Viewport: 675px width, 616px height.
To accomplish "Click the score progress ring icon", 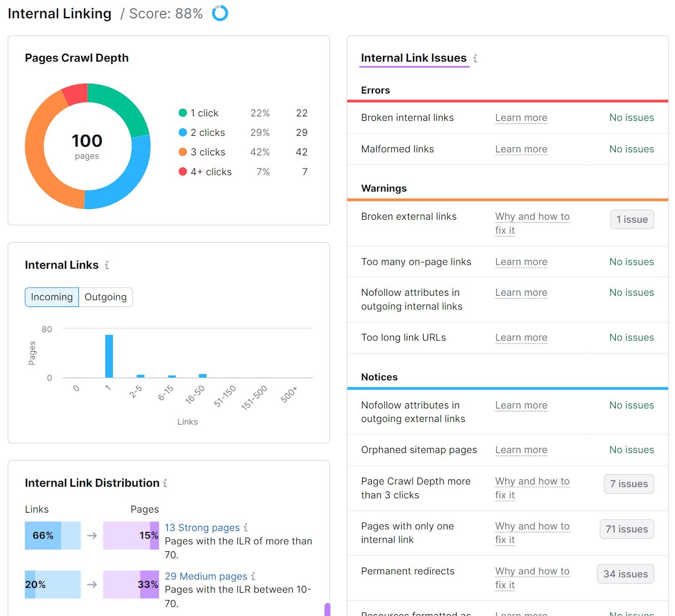I will pyautogui.click(x=220, y=13).
